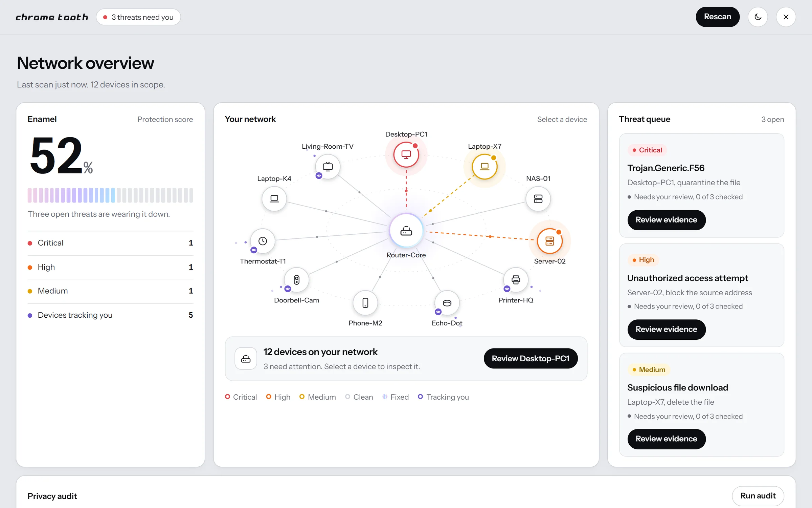812x508 pixels.
Task: Click the Privacy audit heading
Action: pyautogui.click(x=52, y=496)
